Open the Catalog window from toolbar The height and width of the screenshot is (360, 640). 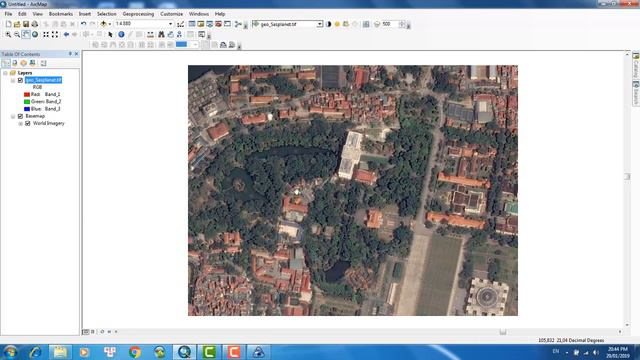click(201, 24)
